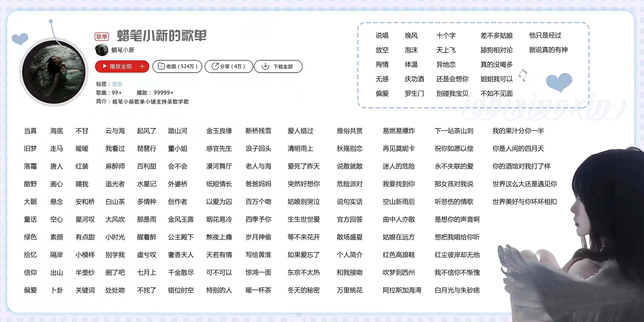Click the plus sign to add playlist

point(142,66)
